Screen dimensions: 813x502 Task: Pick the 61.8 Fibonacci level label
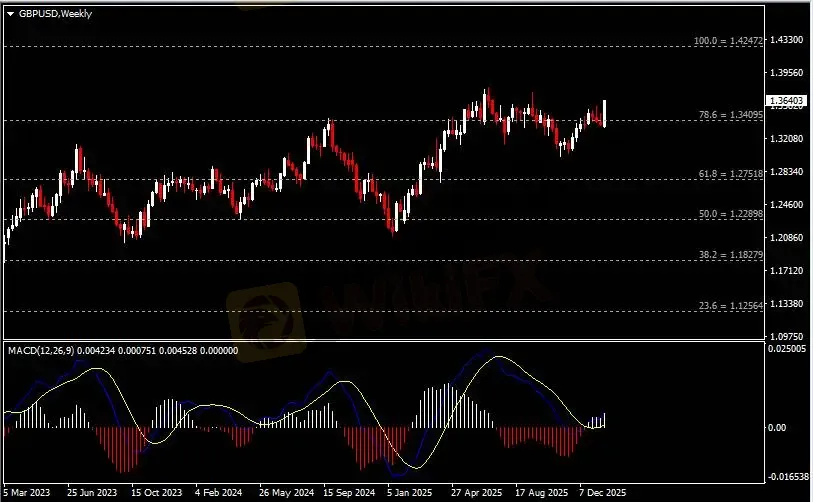[731, 174]
